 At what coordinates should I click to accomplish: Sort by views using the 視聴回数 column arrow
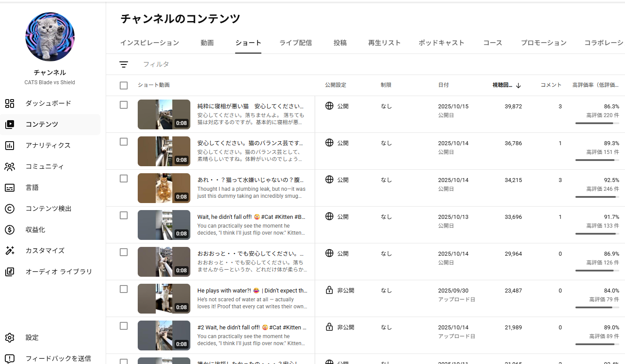click(518, 86)
